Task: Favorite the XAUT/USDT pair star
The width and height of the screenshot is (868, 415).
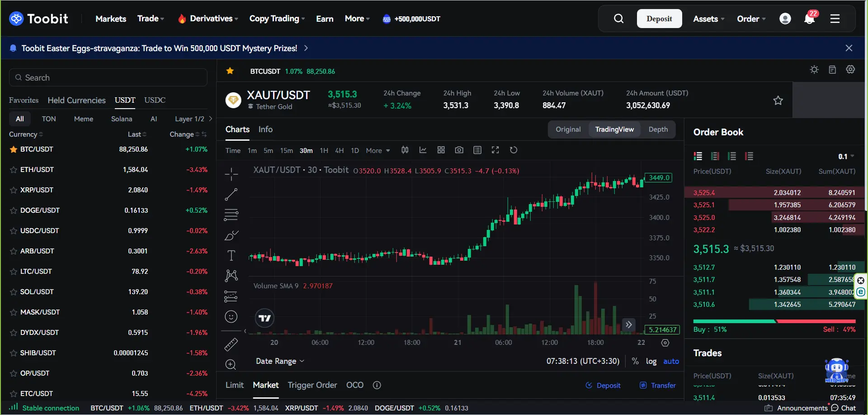Action: pyautogui.click(x=778, y=100)
